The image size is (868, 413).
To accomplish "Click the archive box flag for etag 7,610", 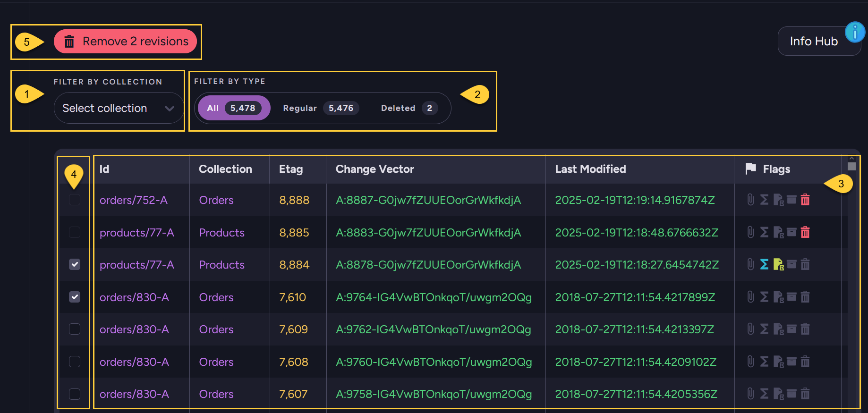I will point(792,296).
